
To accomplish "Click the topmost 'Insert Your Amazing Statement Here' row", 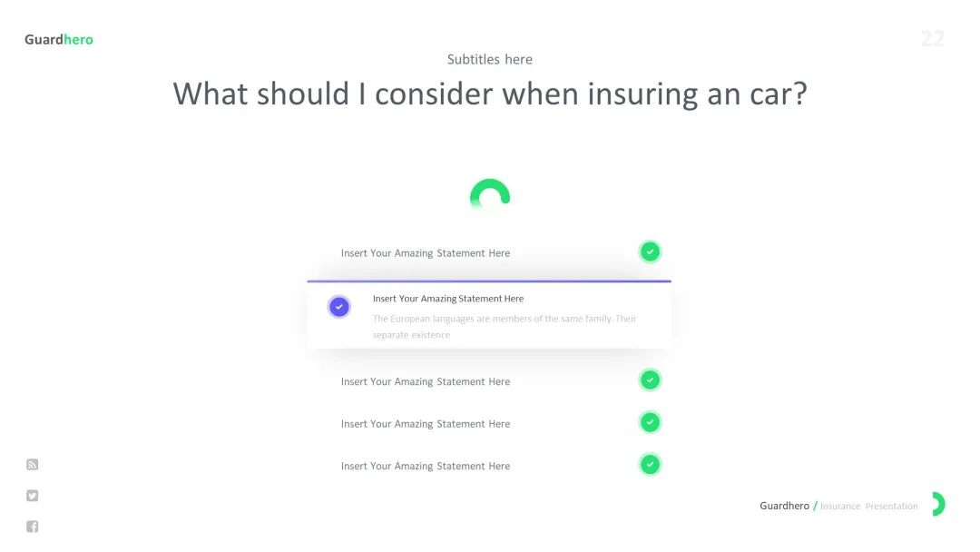I will (x=426, y=253).
